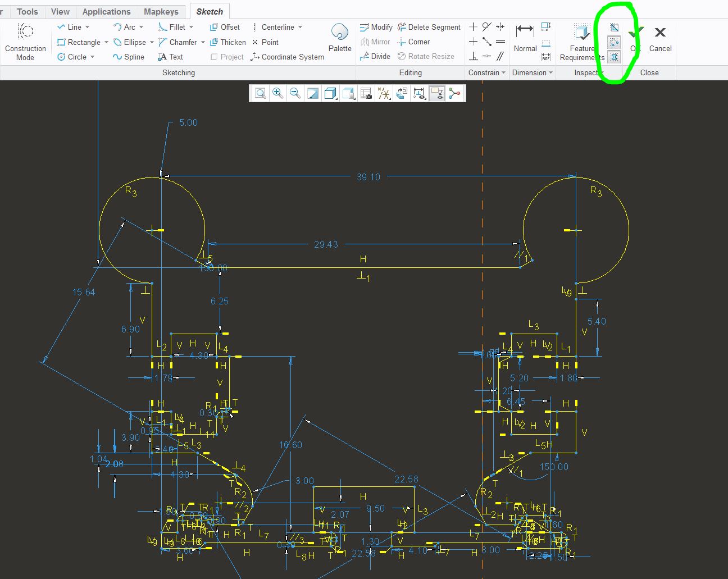Screen dimensions: 728x579
Task: Choose the Text sketch tool
Action: pos(171,57)
